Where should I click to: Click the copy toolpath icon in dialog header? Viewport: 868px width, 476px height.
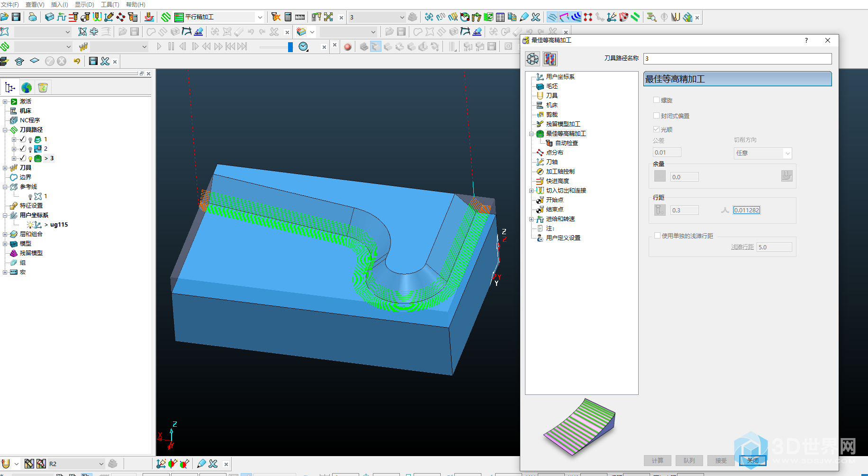pos(550,59)
